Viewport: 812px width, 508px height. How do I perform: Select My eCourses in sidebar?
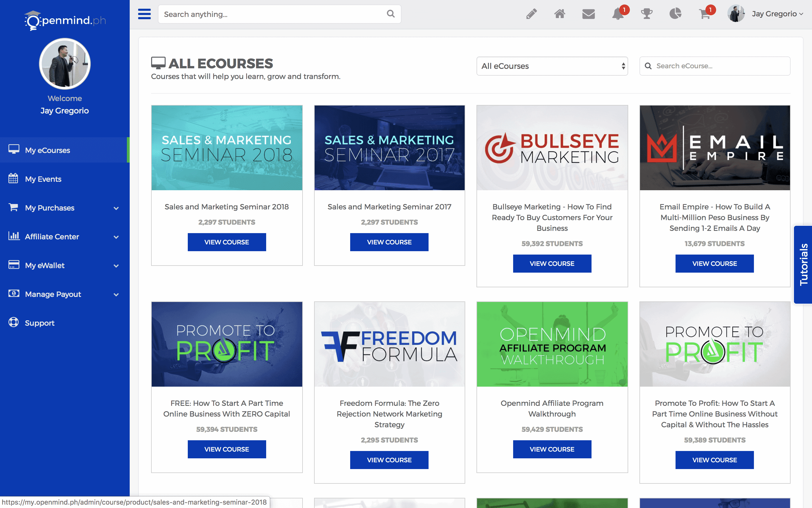[65, 150]
